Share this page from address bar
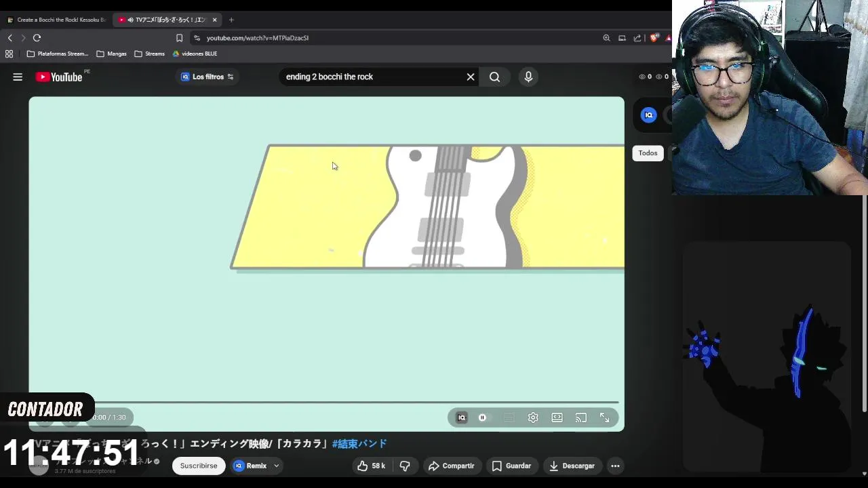868x488 pixels. (637, 38)
